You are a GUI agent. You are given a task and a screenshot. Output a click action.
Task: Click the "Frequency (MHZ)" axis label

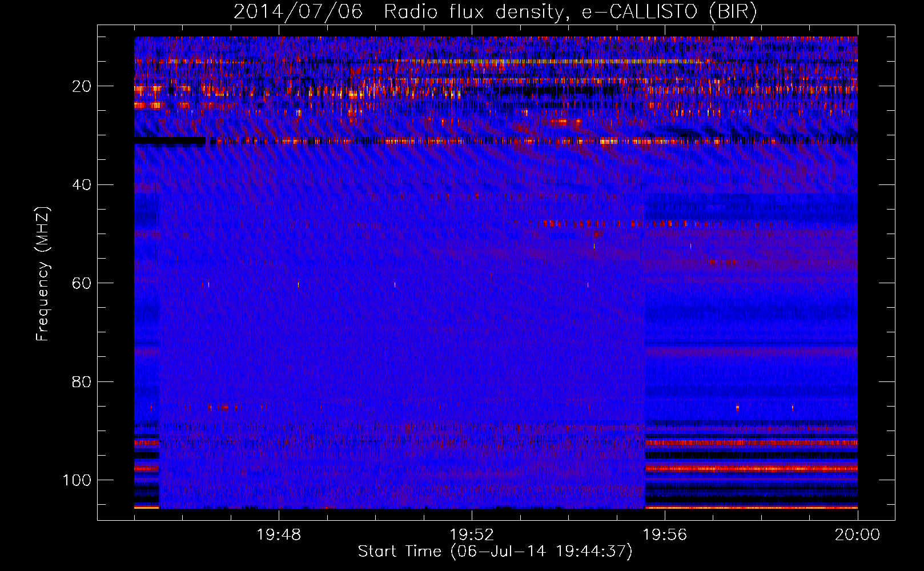click(43, 274)
